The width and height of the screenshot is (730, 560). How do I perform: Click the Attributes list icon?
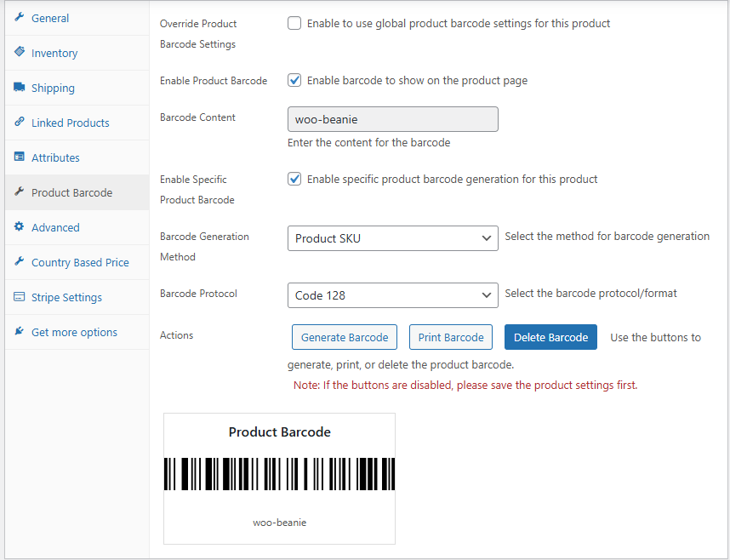click(19, 157)
